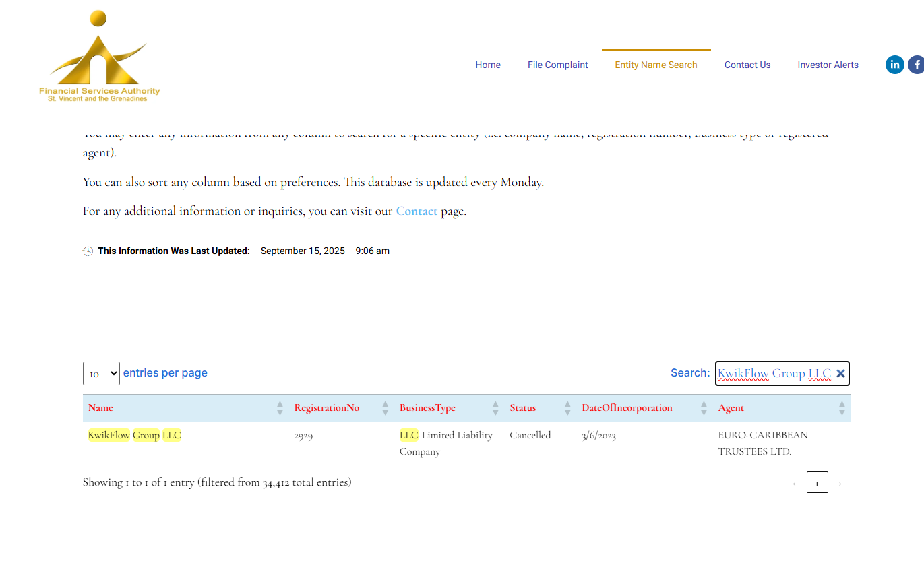Click the 'September 15, 2025' update date
Image resolution: width=924 pixels, height=588 pixels.
(x=303, y=251)
